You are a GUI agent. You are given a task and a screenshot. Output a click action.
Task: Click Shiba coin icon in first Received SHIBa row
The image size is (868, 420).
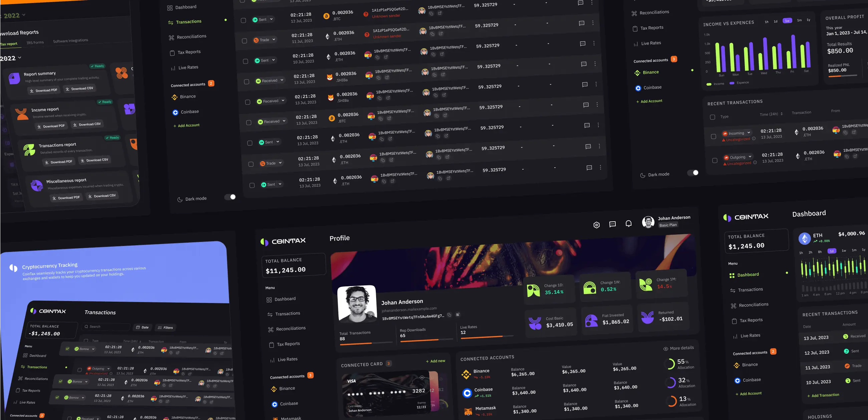329,77
